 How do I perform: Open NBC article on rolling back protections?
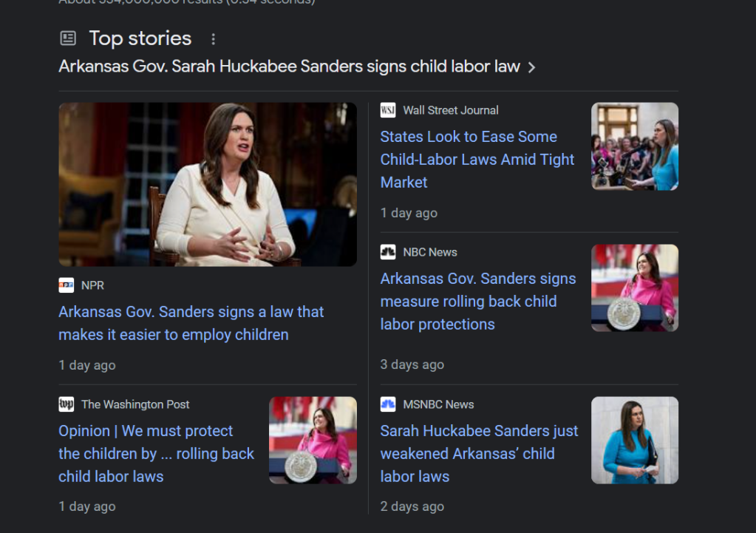tap(477, 301)
